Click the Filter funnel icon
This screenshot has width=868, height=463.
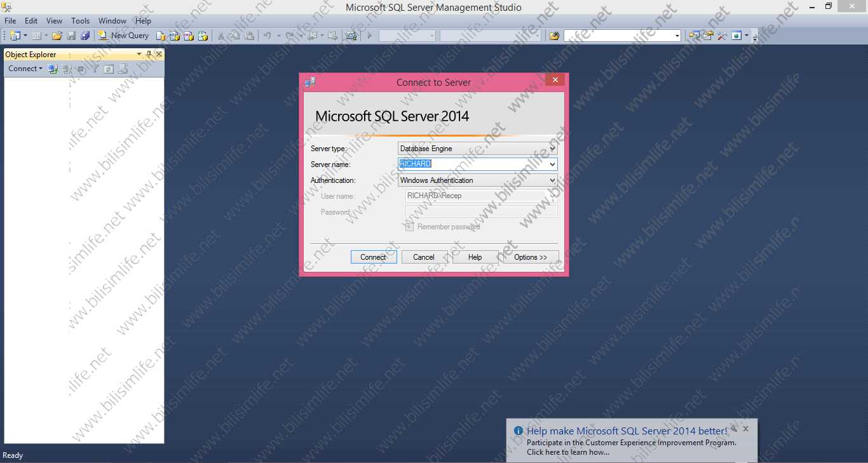(x=95, y=69)
